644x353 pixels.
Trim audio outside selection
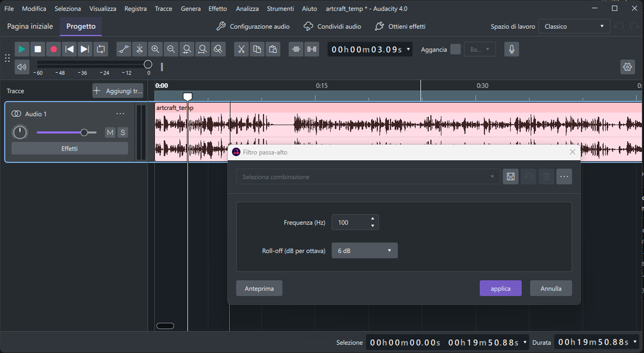click(x=296, y=49)
